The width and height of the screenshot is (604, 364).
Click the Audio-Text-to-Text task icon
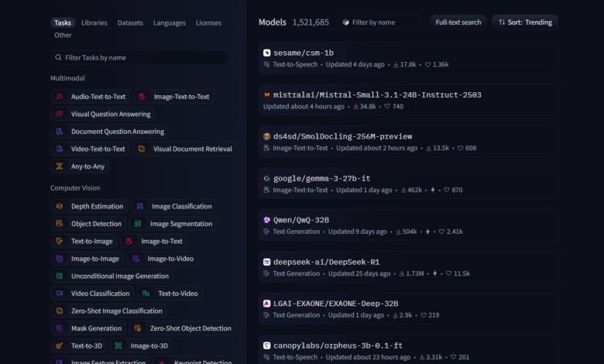pos(60,97)
